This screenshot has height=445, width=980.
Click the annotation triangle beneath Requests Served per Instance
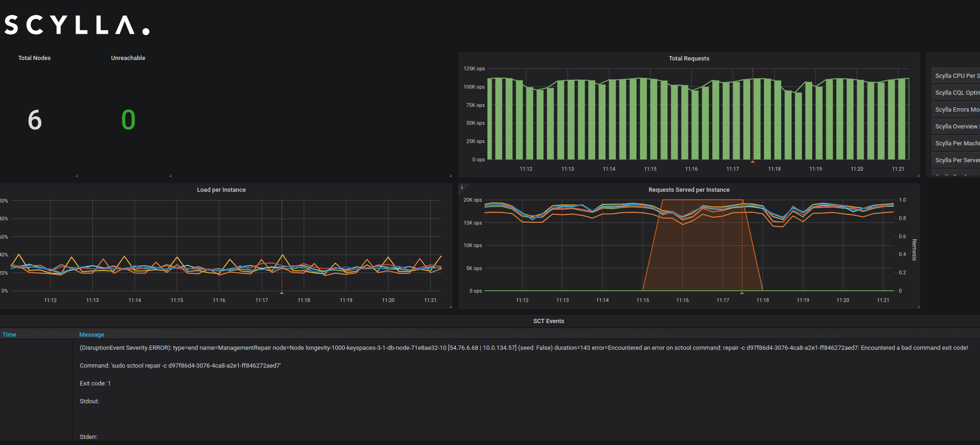742,292
